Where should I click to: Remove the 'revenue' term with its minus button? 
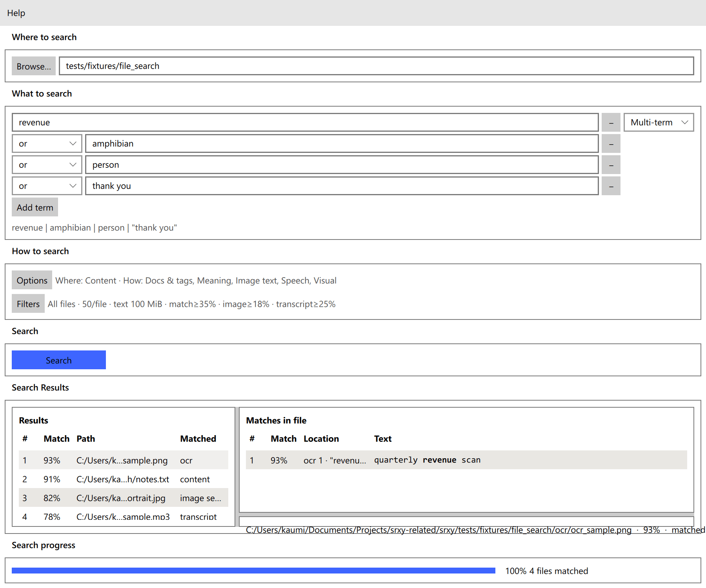click(611, 122)
